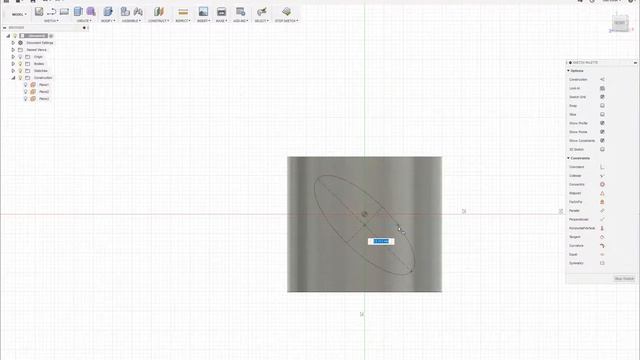The height and width of the screenshot is (360, 640).
Task: Expand the Sketches folder
Action: coord(13,71)
